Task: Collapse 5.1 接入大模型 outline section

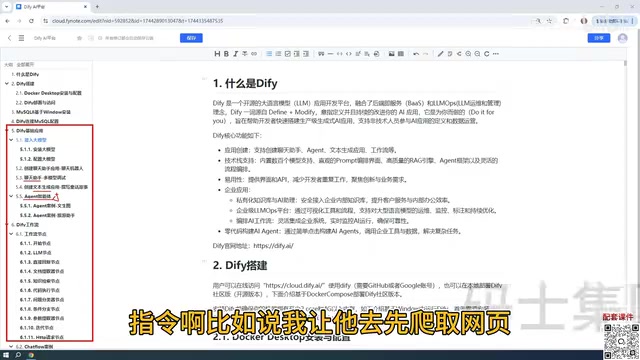Action: coord(11,140)
